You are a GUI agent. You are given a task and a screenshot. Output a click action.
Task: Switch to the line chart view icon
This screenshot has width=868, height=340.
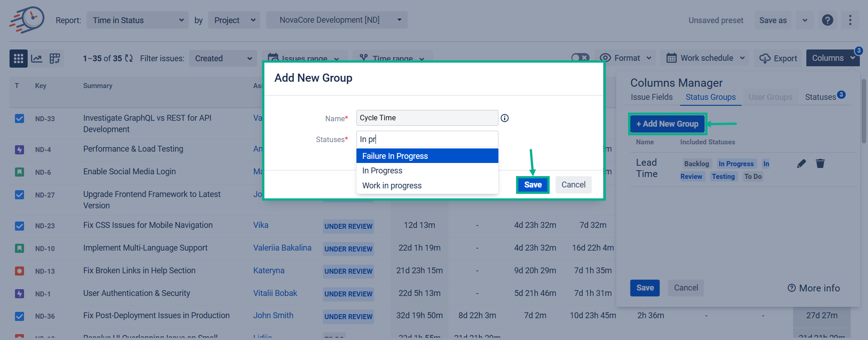point(37,59)
